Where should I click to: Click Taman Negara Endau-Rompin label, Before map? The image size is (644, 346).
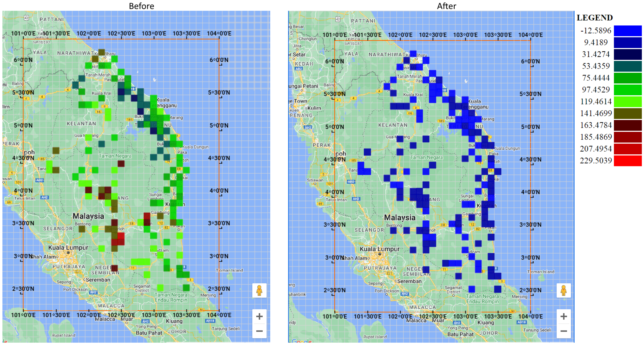(171, 298)
